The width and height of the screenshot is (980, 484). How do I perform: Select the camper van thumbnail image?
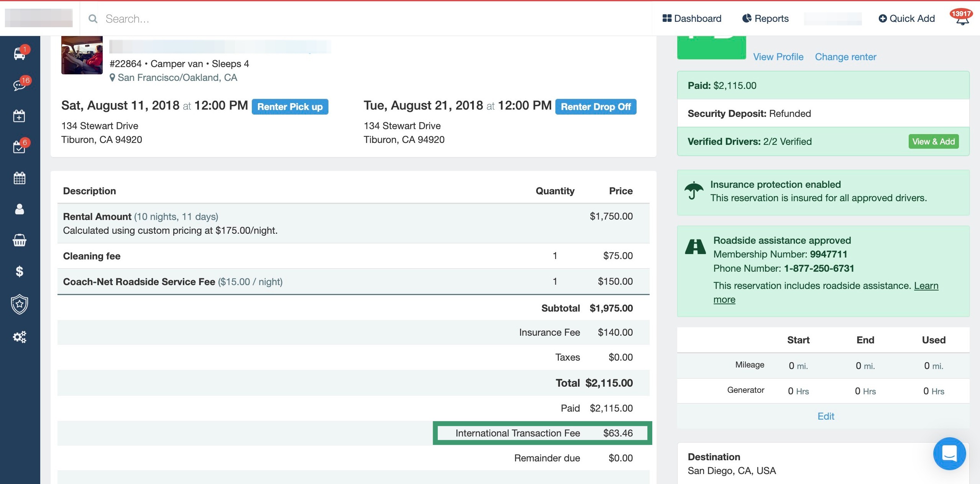(x=81, y=56)
